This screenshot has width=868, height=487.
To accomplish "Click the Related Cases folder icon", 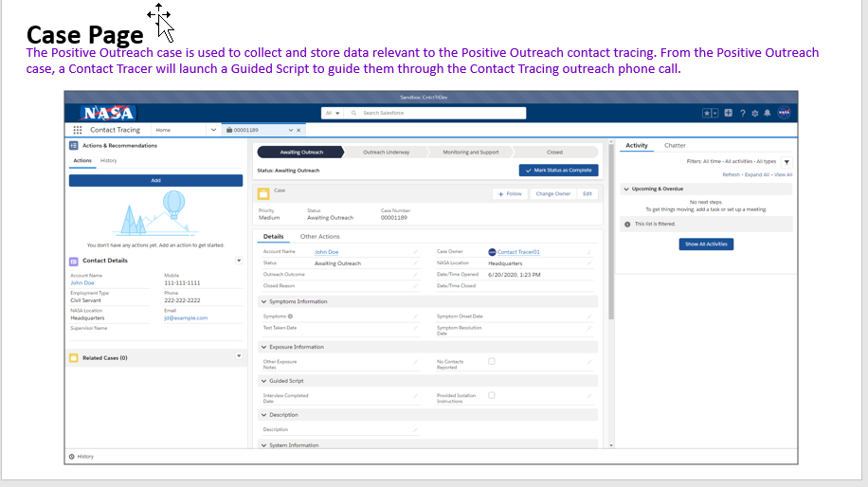I will coord(74,358).
